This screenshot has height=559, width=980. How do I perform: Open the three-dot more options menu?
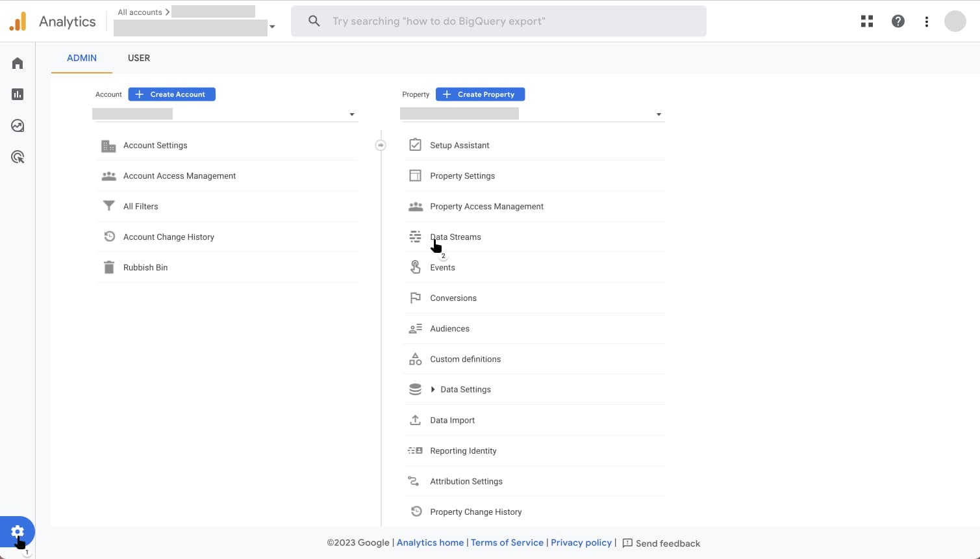point(927,21)
